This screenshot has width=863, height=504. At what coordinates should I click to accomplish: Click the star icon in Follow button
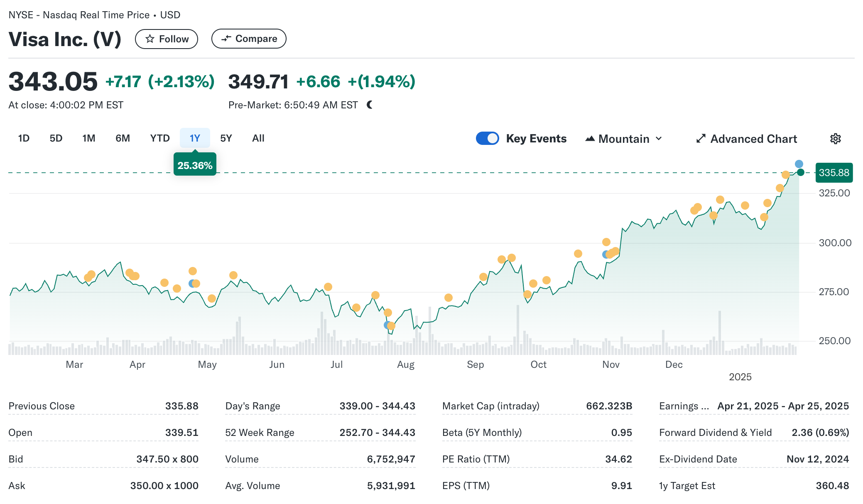[x=150, y=39]
